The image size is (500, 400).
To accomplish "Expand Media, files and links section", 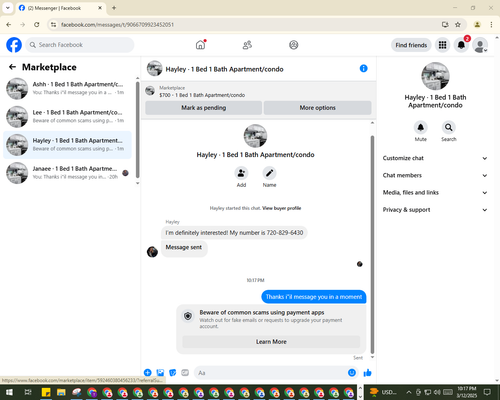I will [435, 192].
